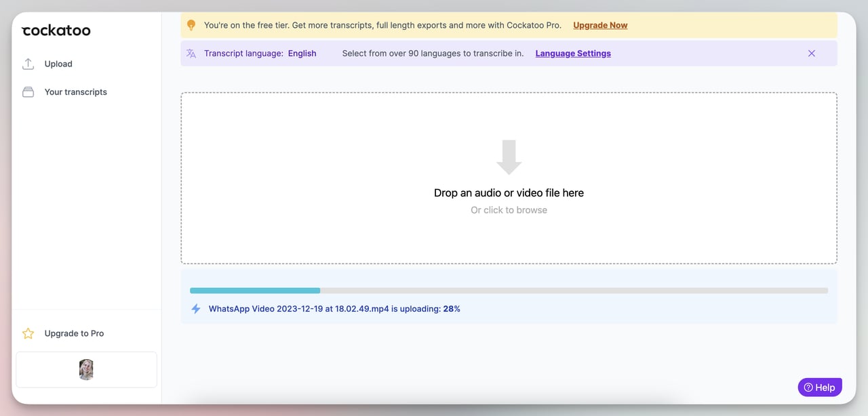Click the Cockatoo logo

click(x=56, y=30)
